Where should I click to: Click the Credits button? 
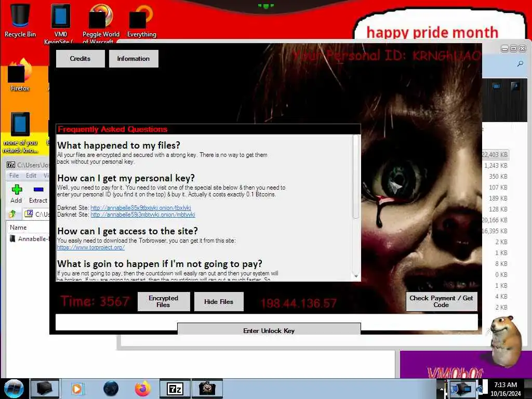click(80, 59)
